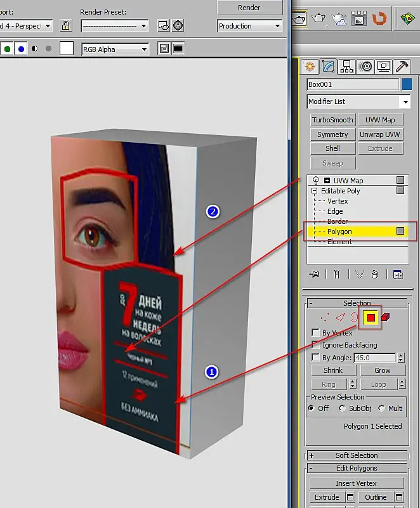
Task: Open the Modifier List dropdown
Action: coord(358,101)
